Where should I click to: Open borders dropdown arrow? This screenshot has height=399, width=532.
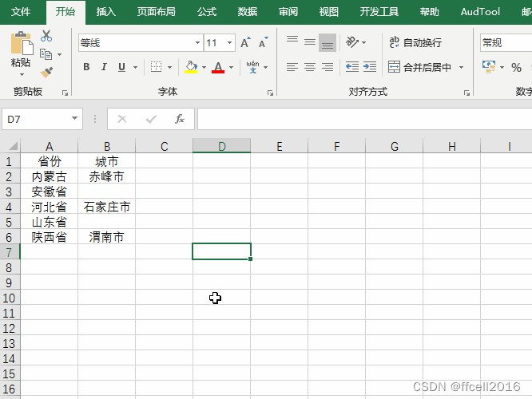[x=169, y=67]
